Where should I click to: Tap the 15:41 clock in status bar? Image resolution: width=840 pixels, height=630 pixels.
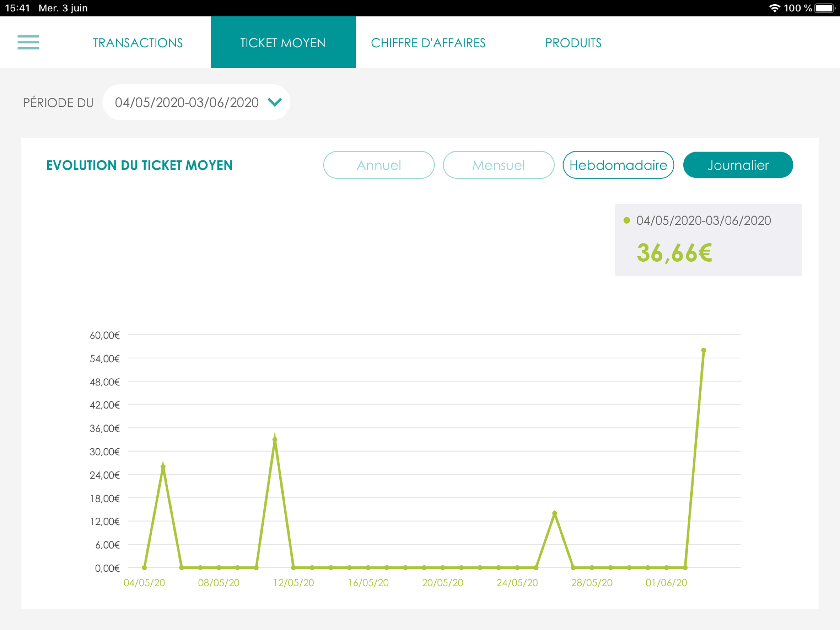[x=18, y=8]
